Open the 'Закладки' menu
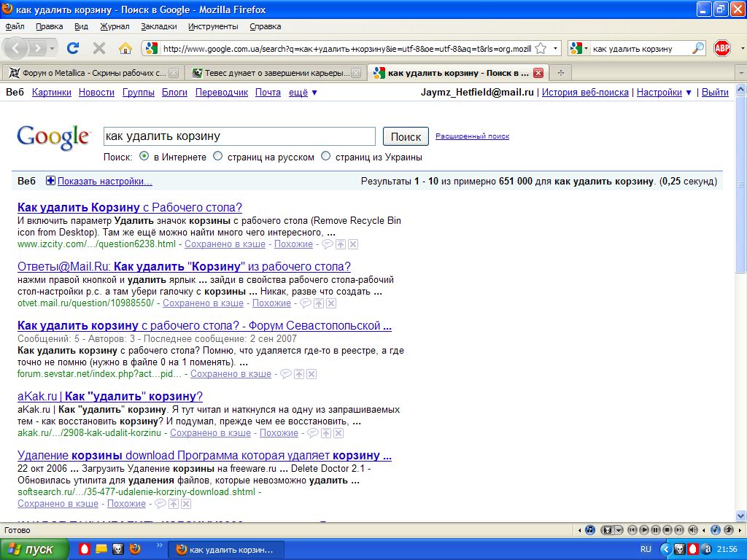The width and height of the screenshot is (747, 560). click(x=158, y=26)
